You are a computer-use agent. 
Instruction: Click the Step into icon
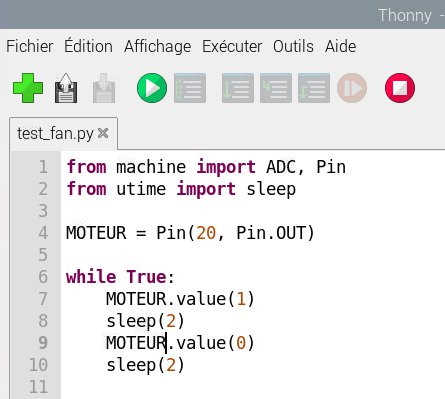(276, 88)
